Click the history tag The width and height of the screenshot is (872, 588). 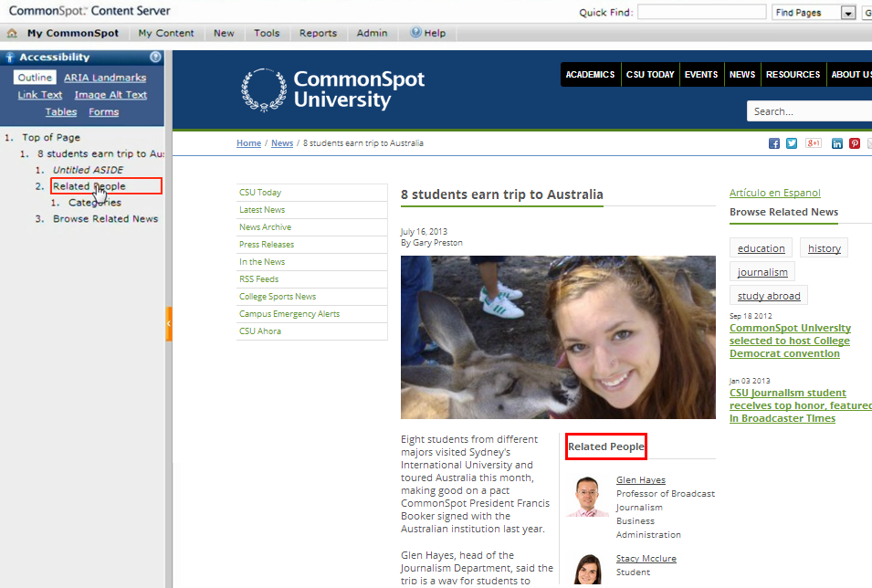click(x=825, y=248)
